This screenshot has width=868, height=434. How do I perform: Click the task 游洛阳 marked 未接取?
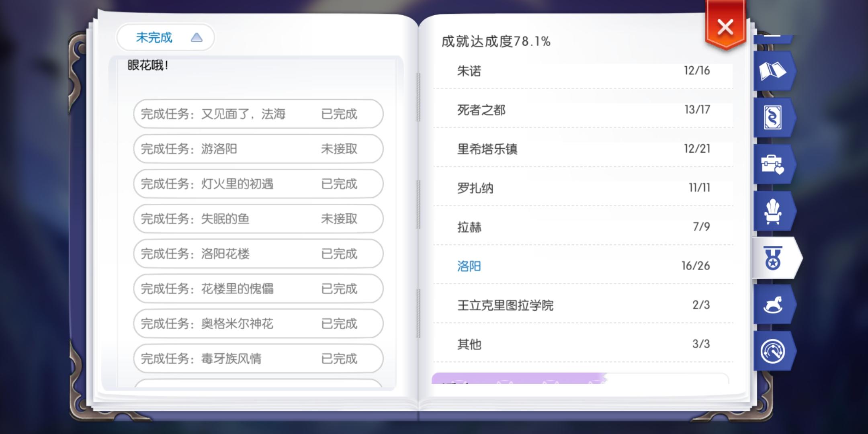(258, 149)
